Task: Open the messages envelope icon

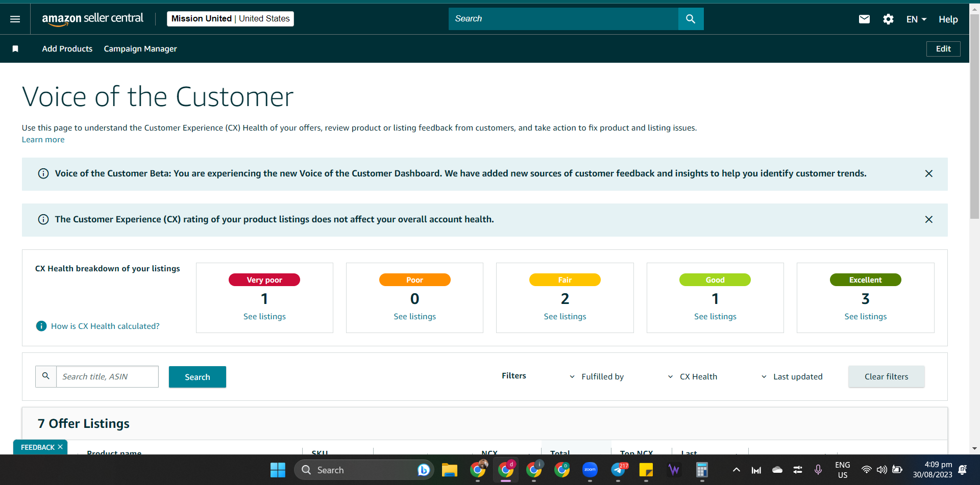Action: pos(864,19)
